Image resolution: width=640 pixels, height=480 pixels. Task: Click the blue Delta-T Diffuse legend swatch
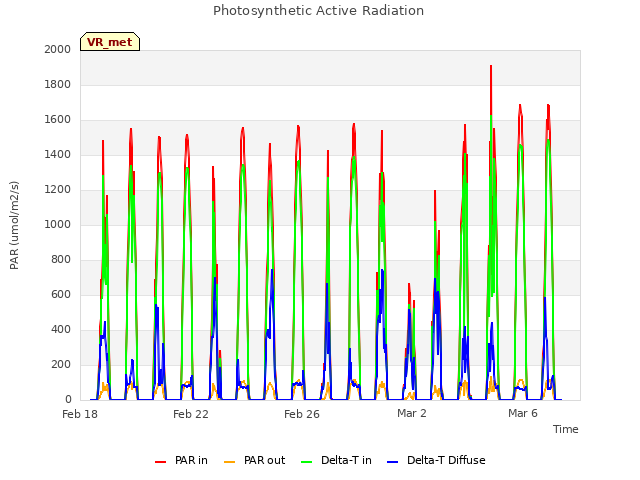click(x=392, y=462)
